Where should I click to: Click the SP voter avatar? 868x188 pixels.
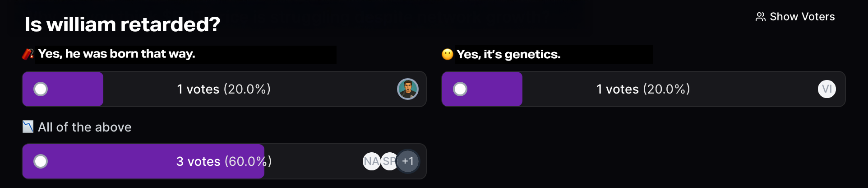click(x=388, y=161)
